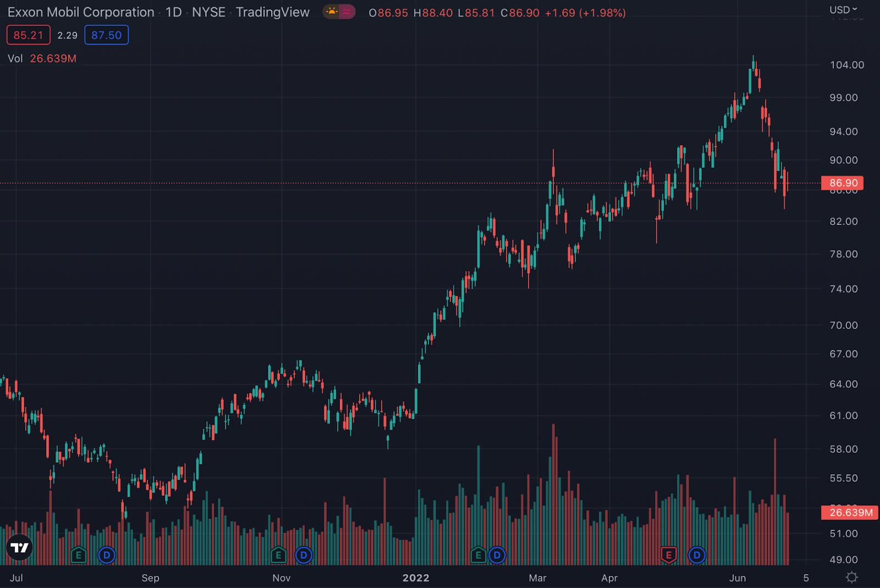This screenshot has width=880, height=588.
Task: Click the 64.00 price axis label
Action: 844,384
